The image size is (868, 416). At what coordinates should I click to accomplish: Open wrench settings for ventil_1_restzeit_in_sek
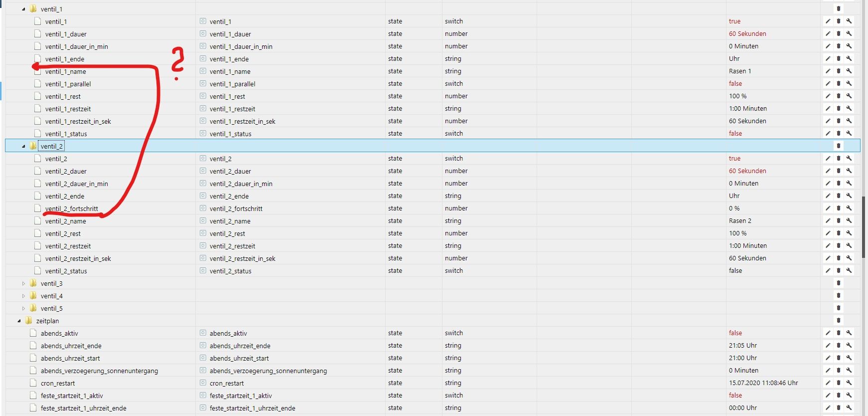point(849,121)
